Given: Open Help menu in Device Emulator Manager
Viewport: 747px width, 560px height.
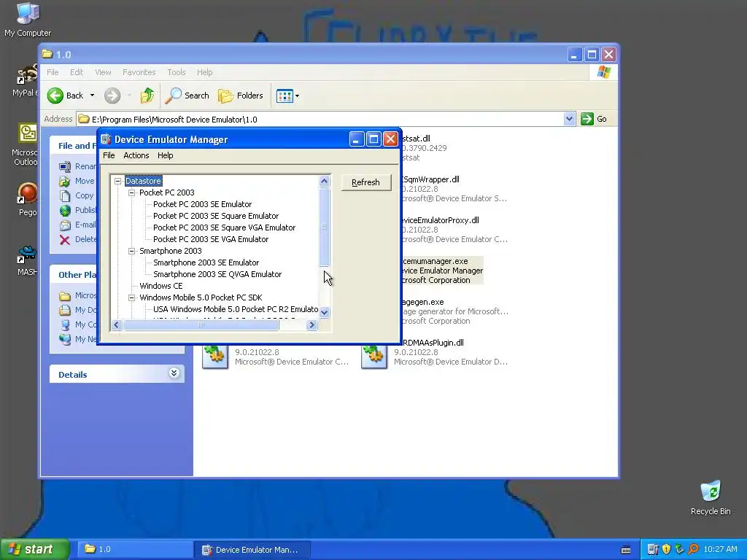Looking at the screenshot, I should click(166, 155).
